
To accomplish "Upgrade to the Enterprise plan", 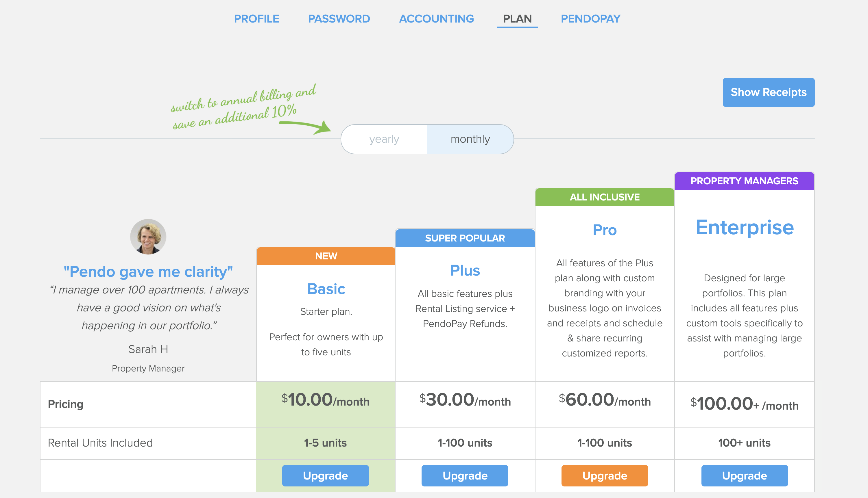I will (x=745, y=475).
